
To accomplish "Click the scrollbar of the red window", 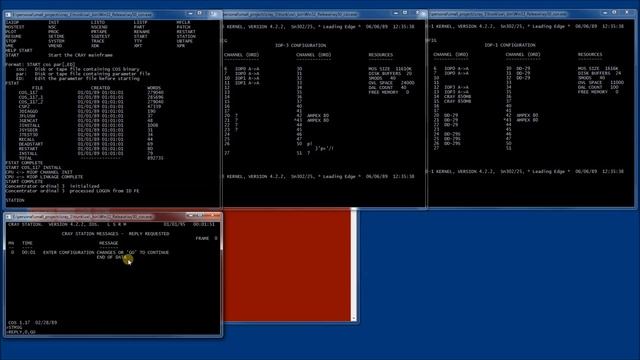I will 354,265.
